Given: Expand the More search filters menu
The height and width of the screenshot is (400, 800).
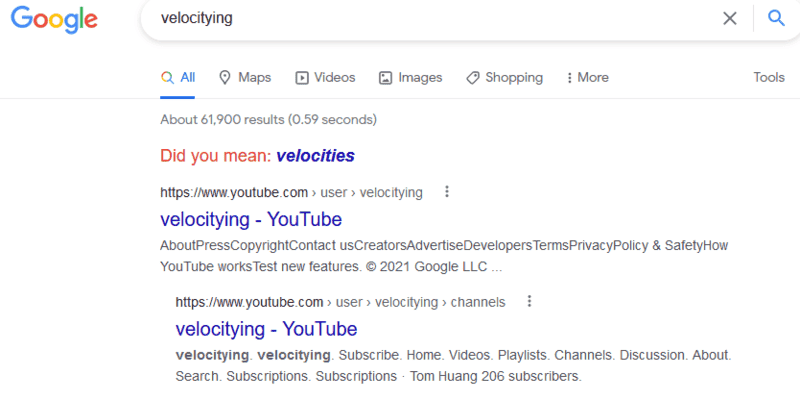Looking at the screenshot, I should click(x=587, y=78).
